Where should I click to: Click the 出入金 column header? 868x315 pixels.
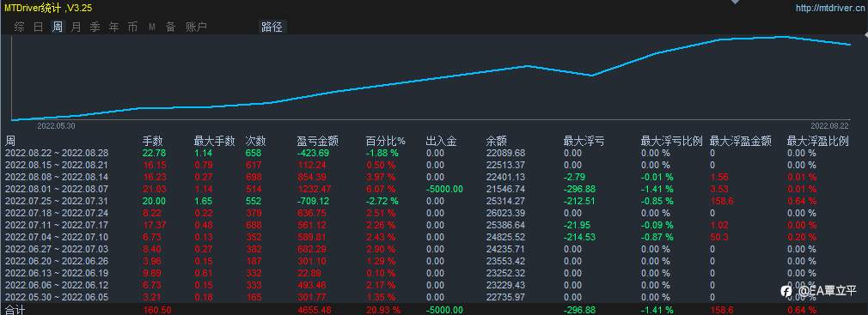[x=442, y=142]
